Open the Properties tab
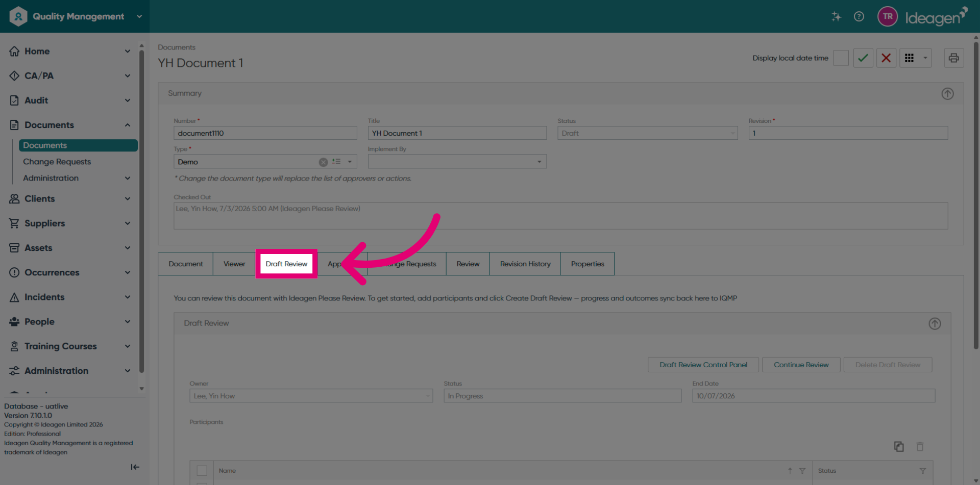The width and height of the screenshot is (980, 485). click(587, 264)
